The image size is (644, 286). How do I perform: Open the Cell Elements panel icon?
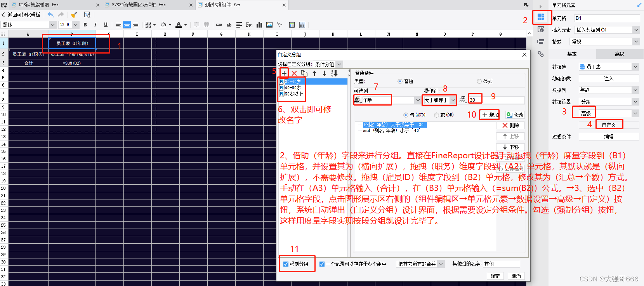click(541, 17)
